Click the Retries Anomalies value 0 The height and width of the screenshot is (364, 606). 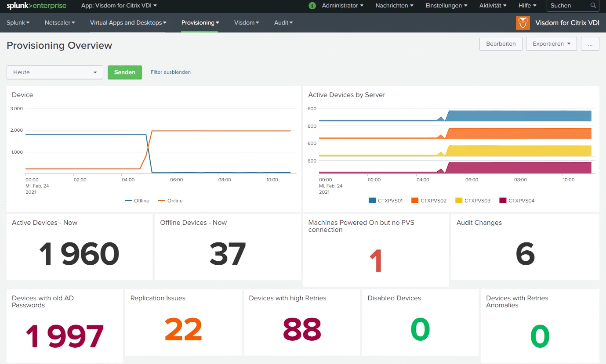(x=540, y=336)
